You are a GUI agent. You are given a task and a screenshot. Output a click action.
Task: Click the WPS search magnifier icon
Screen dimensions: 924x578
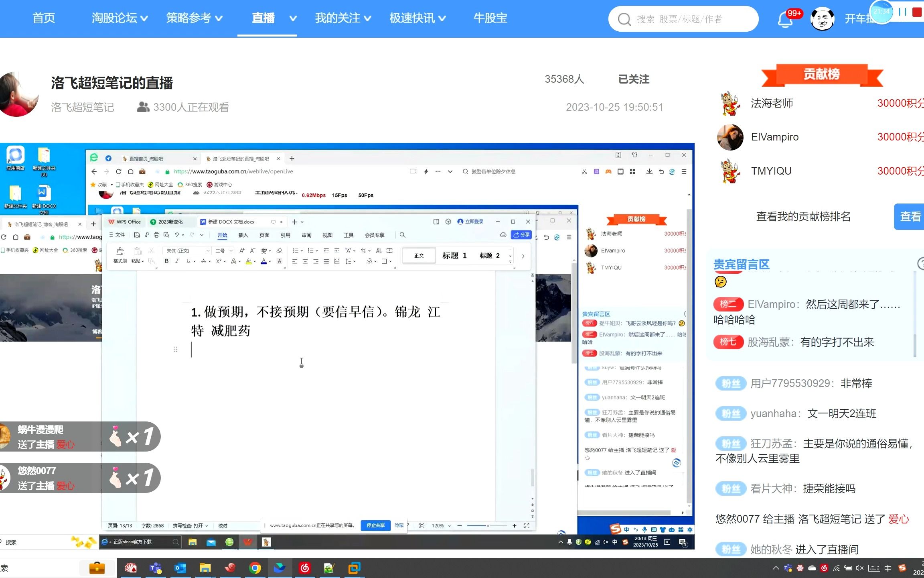[402, 235]
